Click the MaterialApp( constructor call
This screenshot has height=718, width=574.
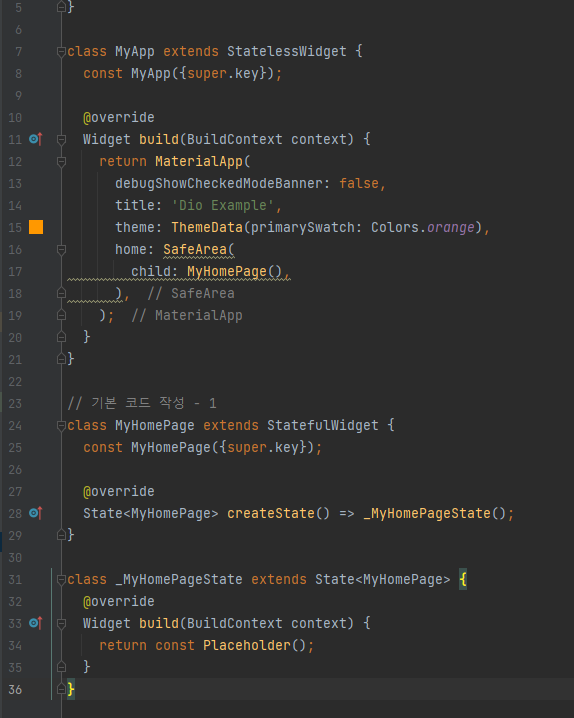[203, 161]
